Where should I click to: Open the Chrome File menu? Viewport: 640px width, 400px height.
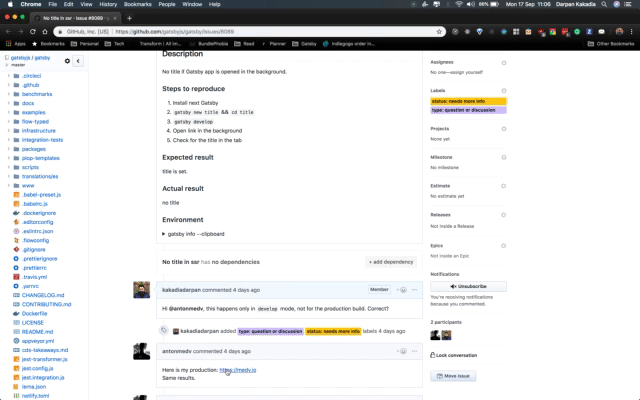[53, 4]
